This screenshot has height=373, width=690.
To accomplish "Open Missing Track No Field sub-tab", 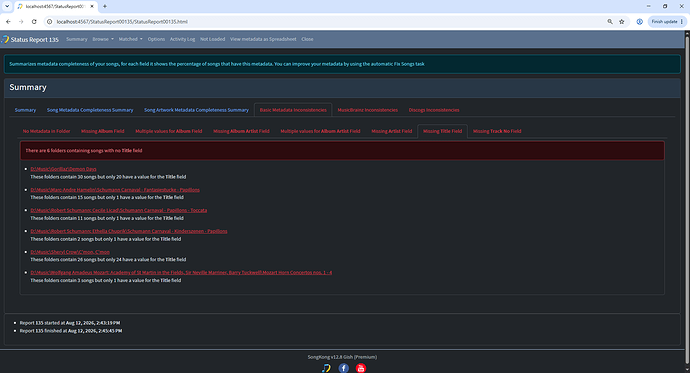I will [497, 131].
